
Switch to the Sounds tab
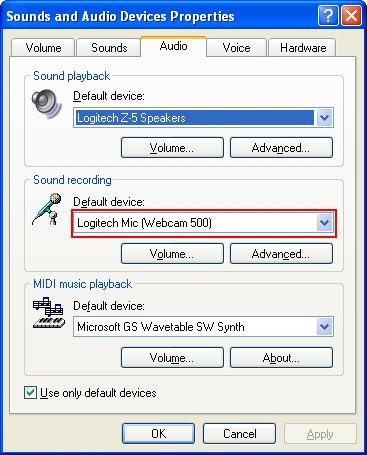(109, 48)
